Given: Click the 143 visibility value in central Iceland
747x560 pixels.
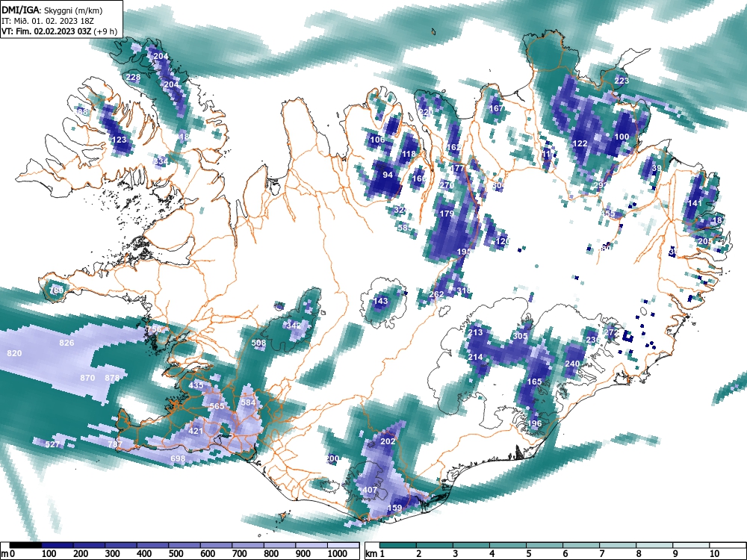Looking at the screenshot, I should [380, 301].
